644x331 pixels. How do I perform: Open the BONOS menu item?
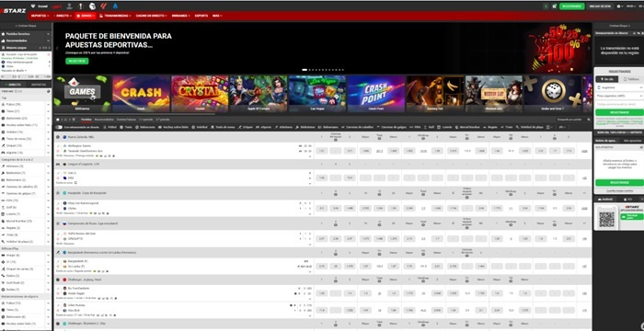[86, 16]
